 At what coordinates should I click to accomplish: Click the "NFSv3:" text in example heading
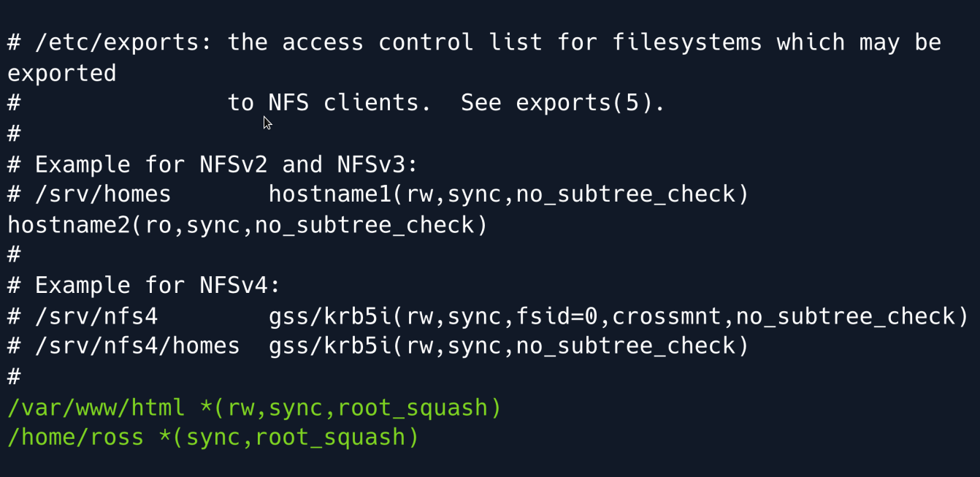pos(378,164)
